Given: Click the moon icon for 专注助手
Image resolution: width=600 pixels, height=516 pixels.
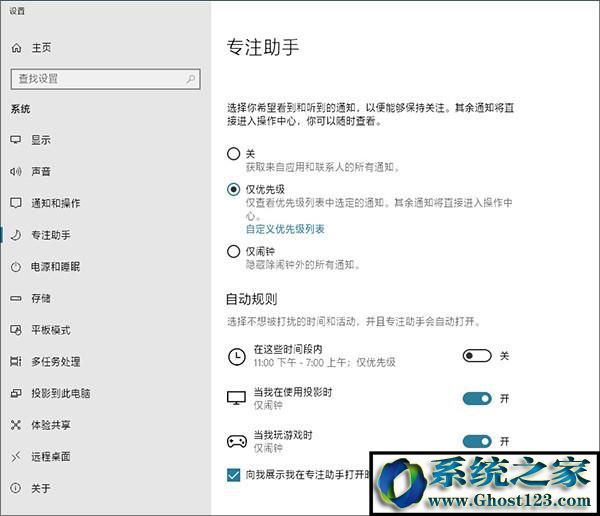Looking at the screenshot, I should [x=16, y=235].
